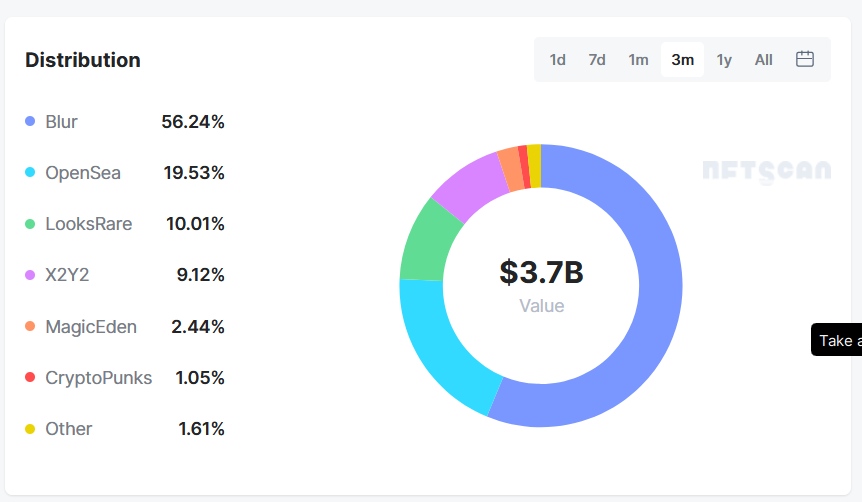Click the 1.61% Other percentage
862x502 pixels.
(x=201, y=429)
